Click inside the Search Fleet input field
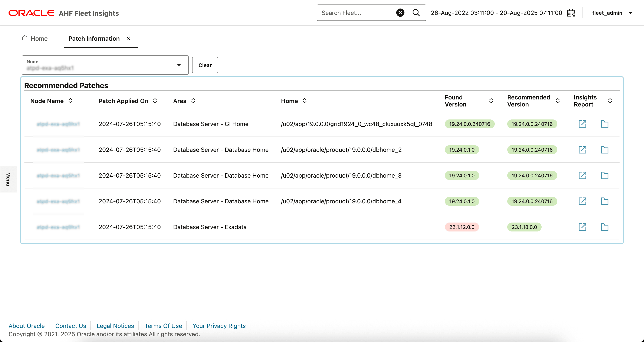 355,13
